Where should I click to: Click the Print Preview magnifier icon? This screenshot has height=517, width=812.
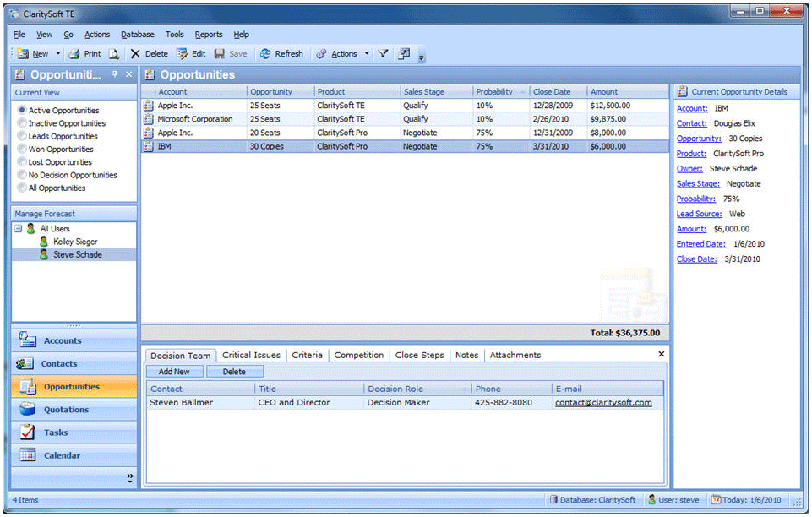(x=114, y=54)
